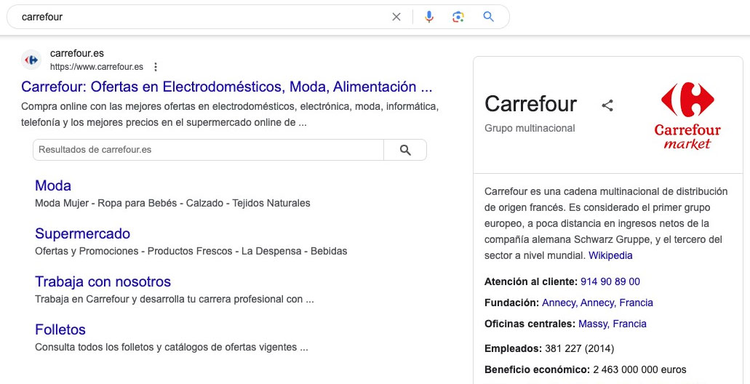Click the Carrefour title in the knowledge panel
This screenshot has width=750, height=384.
point(530,104)
